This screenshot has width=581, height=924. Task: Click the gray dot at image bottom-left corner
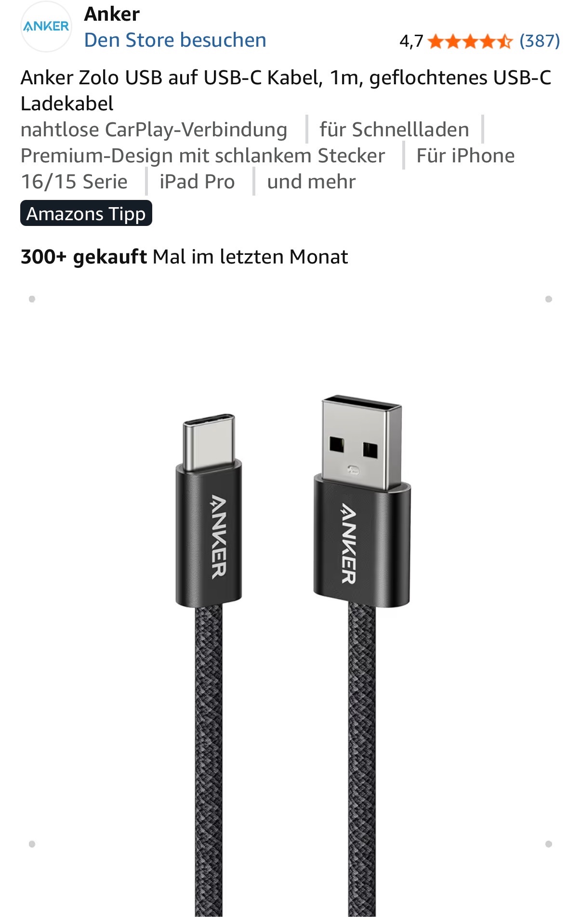pyautogui.click(x=32, y=844)
